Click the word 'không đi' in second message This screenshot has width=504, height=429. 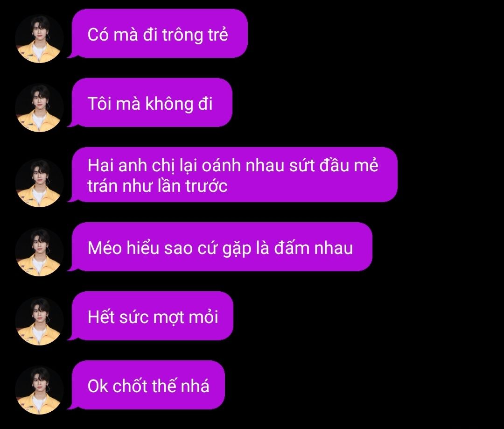click(179, 104)
